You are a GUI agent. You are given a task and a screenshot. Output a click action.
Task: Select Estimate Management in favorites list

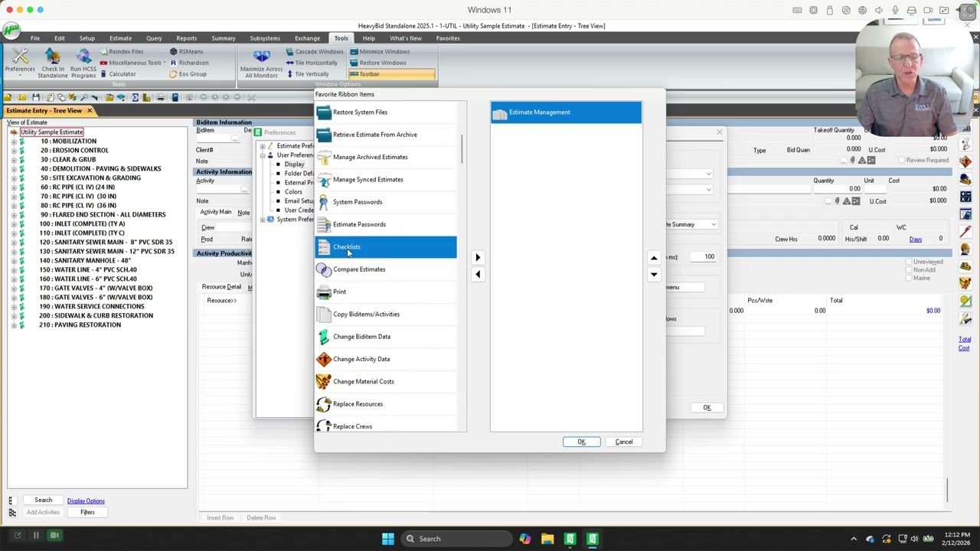566,112
